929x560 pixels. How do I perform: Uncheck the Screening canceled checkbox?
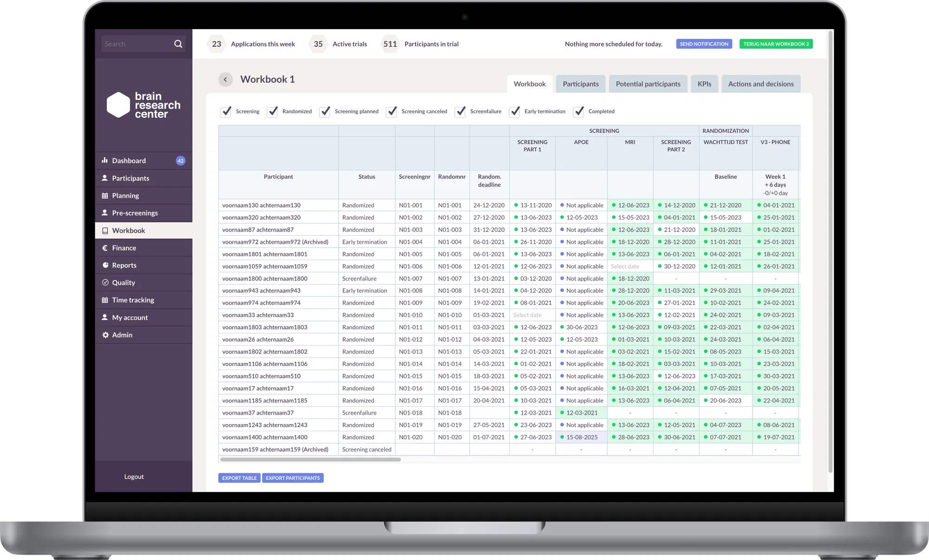click(392, 111)
